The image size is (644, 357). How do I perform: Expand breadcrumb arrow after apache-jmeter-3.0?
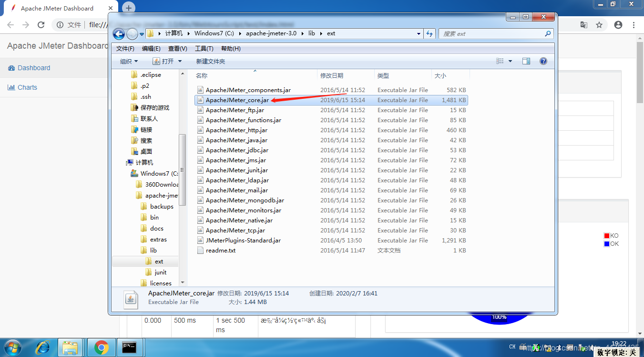304,33
